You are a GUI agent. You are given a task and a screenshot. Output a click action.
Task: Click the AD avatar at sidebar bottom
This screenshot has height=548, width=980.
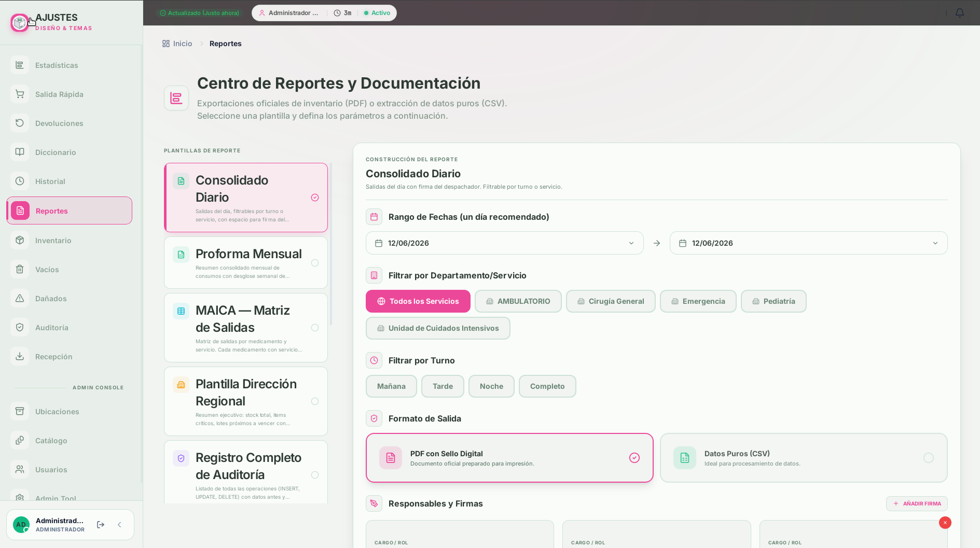(x=21, y=525)
